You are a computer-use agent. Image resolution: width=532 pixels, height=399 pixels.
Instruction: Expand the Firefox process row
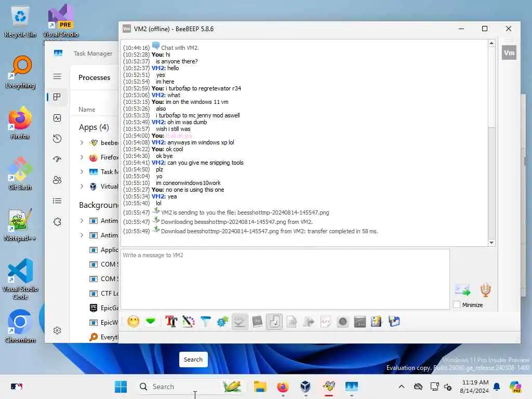coord(82,157)
